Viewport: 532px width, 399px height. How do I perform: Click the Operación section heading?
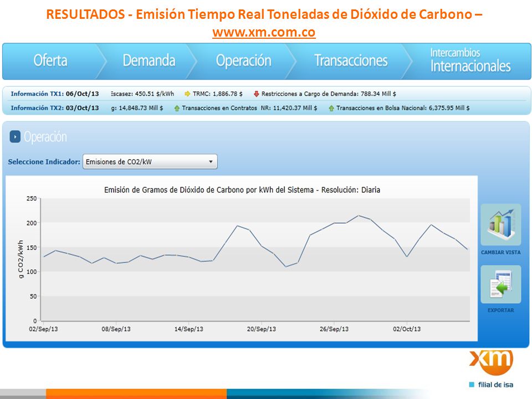pyautogui.click(x=45, y=137)
